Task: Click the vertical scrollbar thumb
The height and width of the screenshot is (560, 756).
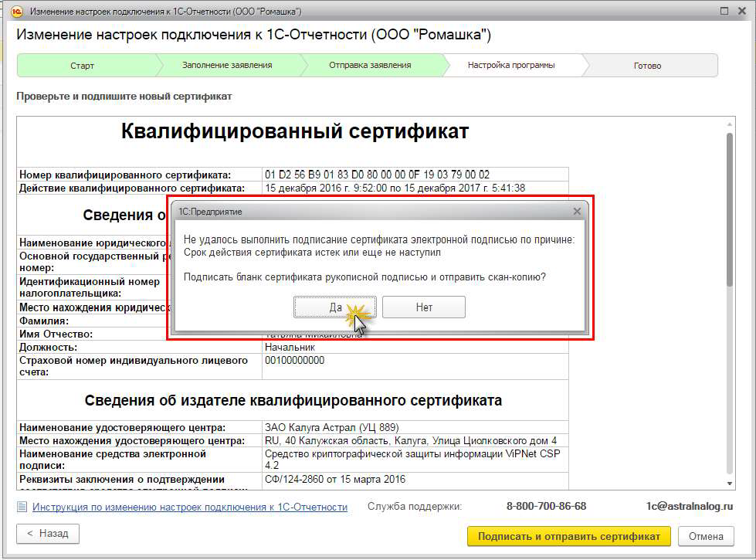Action: point(730,209)
